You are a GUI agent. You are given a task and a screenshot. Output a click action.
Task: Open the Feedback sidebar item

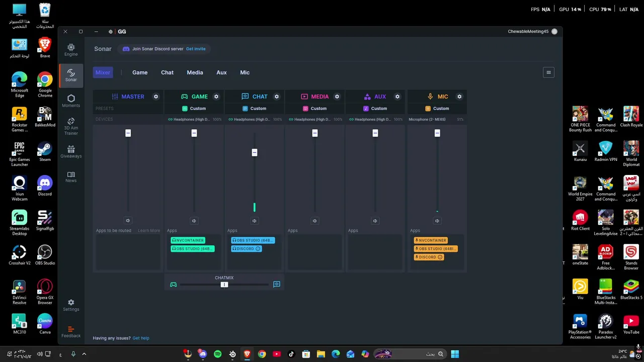(71, 332)
